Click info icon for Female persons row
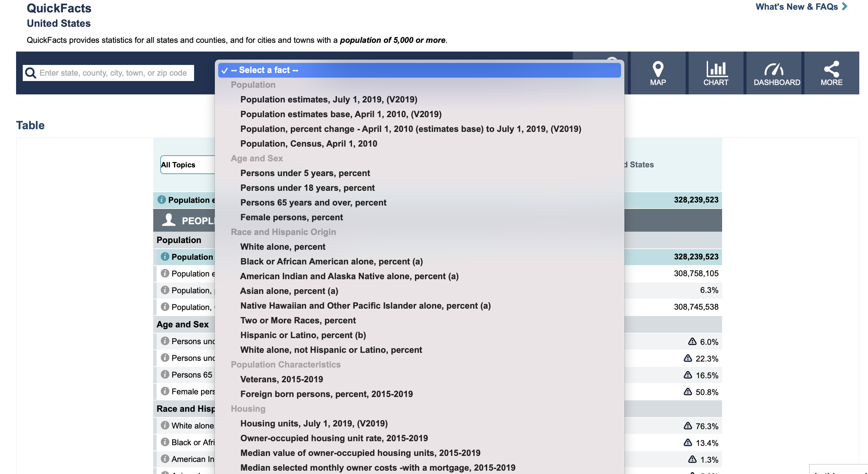Image resolution: width=868 pixels, height=474 pixels. [x=165, y=391]
